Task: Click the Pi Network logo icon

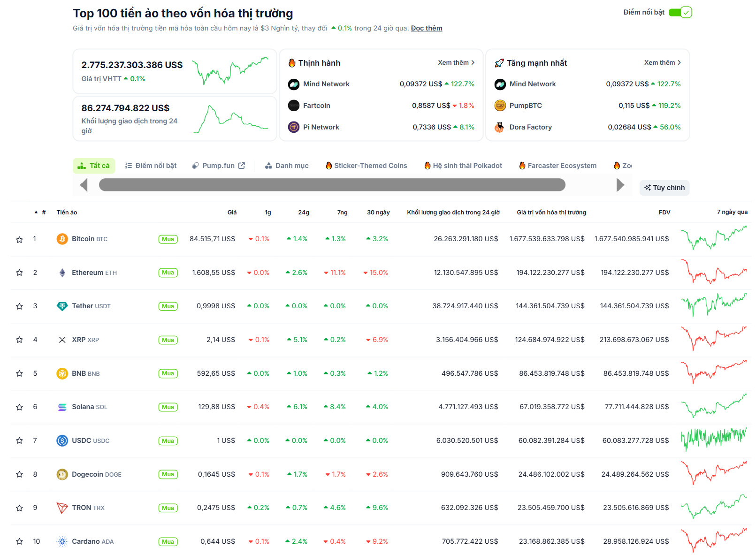Action: pos(294,127)
